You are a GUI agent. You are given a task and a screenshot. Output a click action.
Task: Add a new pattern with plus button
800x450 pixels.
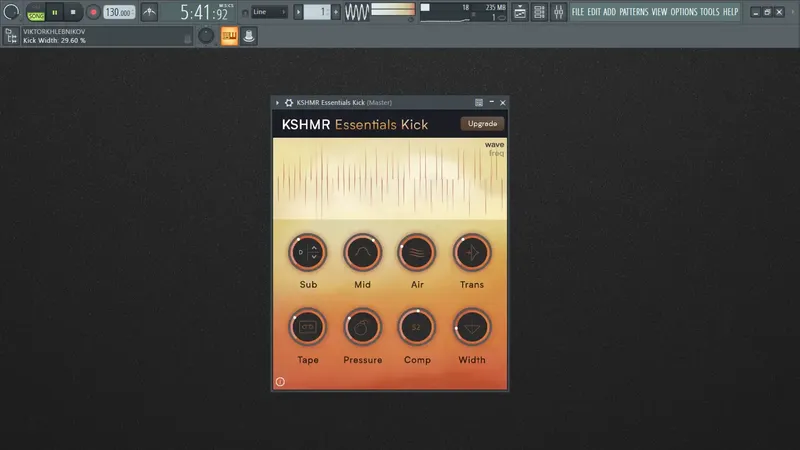[x=336, y=12]
